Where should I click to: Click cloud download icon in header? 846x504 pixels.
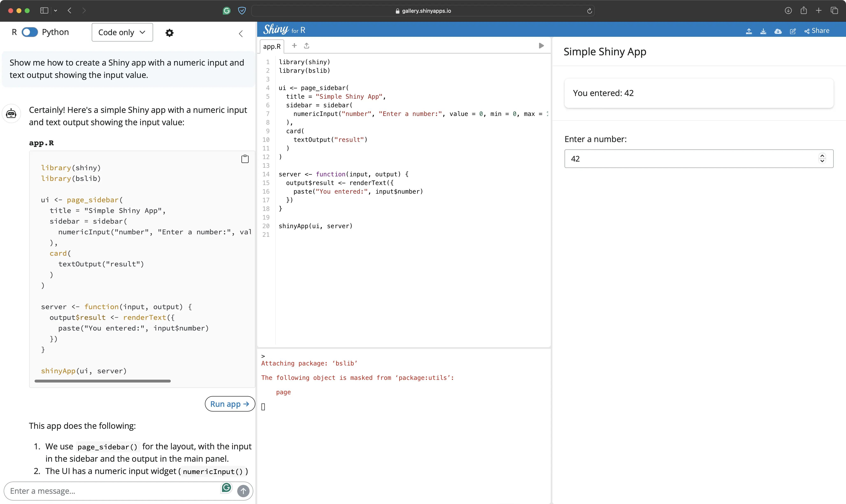(778, 31)
